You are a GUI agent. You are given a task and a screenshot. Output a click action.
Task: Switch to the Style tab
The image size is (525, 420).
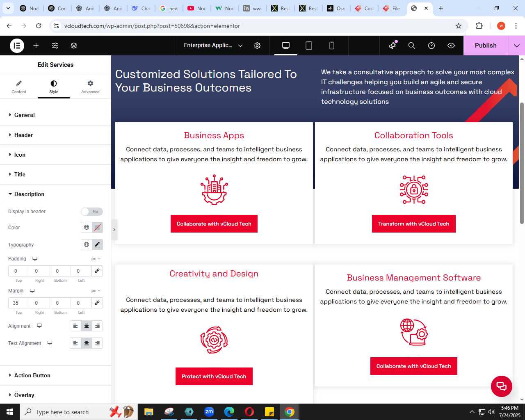click(54, 87)
